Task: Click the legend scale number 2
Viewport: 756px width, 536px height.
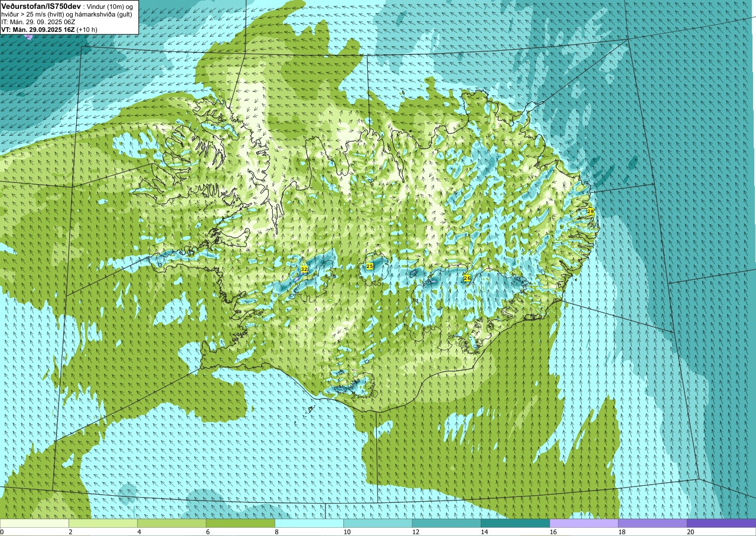Action: tap(70, 532)
